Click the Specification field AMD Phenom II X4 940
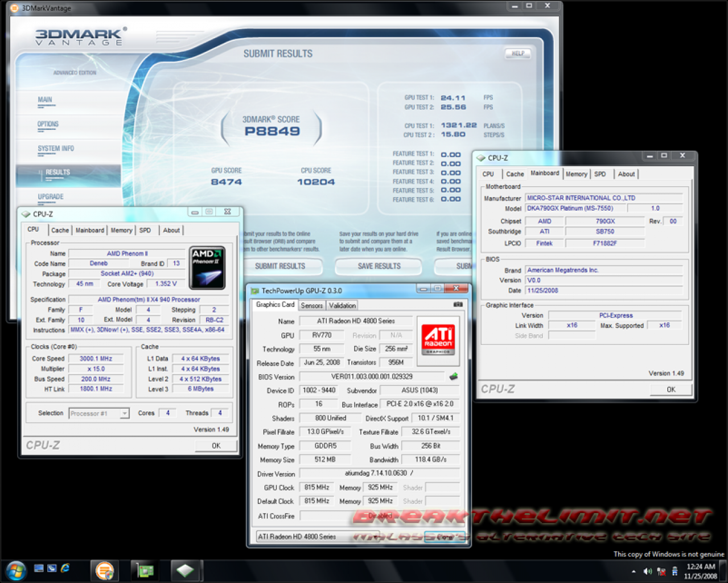The height and width of the screenshot is (583, 728). pyautogui.click(x=149, y=299)
